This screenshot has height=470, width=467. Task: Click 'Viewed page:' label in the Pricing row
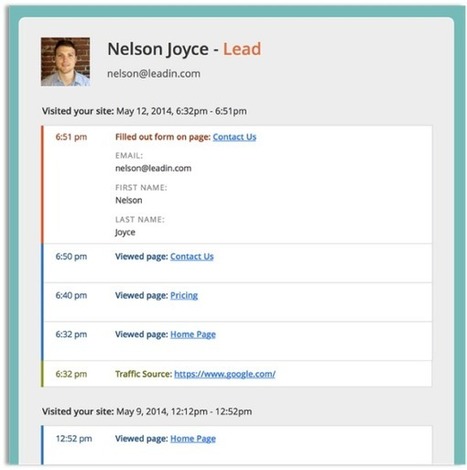coord(142,296)
